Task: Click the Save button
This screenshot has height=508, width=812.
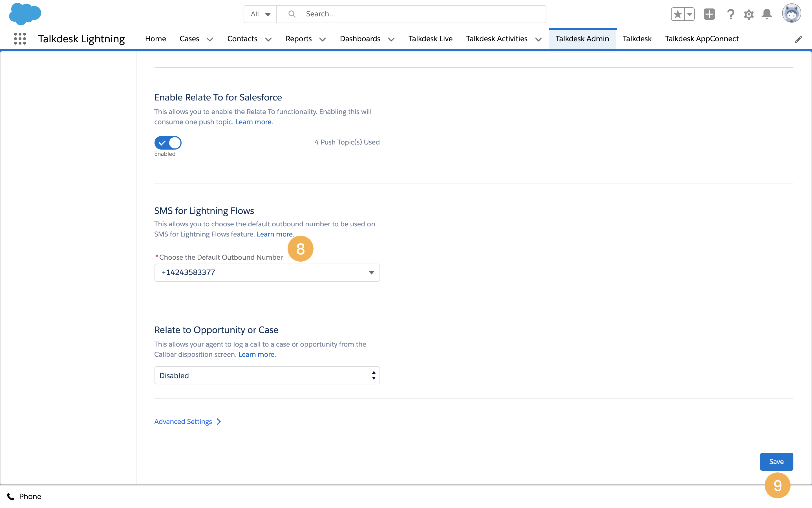Action: tap(776, 462)
